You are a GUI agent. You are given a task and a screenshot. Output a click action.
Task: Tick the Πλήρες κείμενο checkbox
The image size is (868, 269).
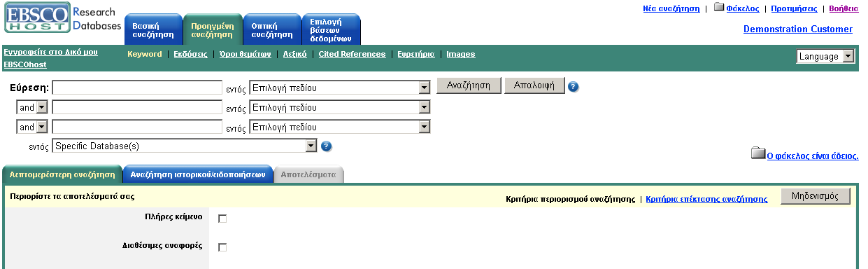click(x=222, y=219)
